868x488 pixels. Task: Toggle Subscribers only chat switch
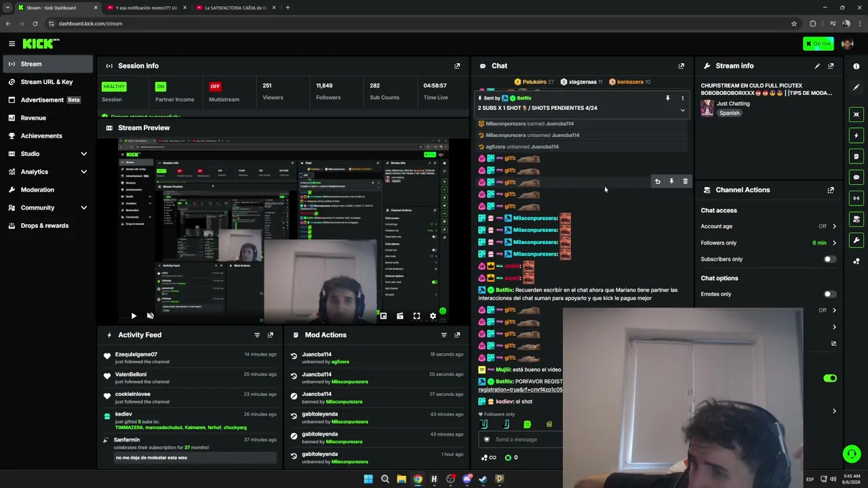(x=829, y=259)
